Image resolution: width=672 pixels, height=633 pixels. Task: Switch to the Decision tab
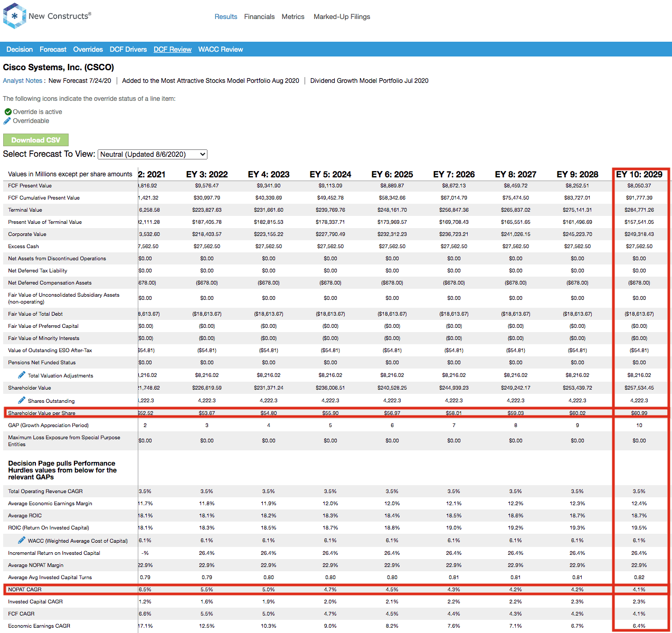(20, 49)
